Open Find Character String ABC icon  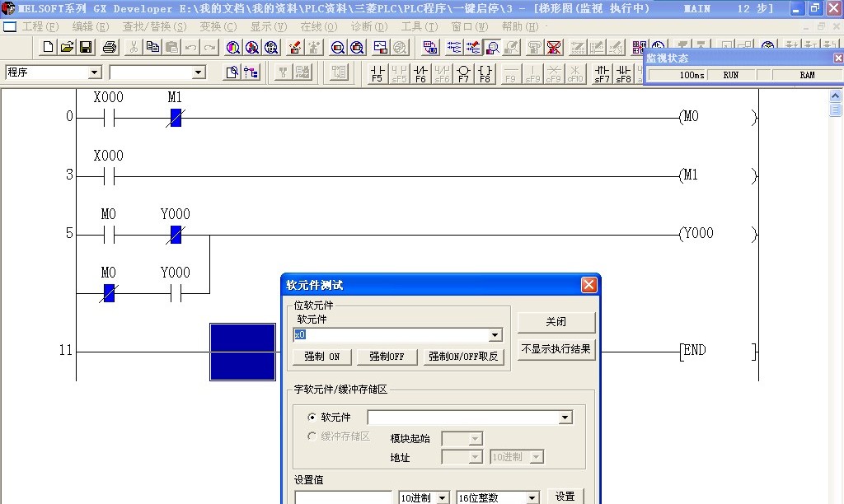(271, 47)
